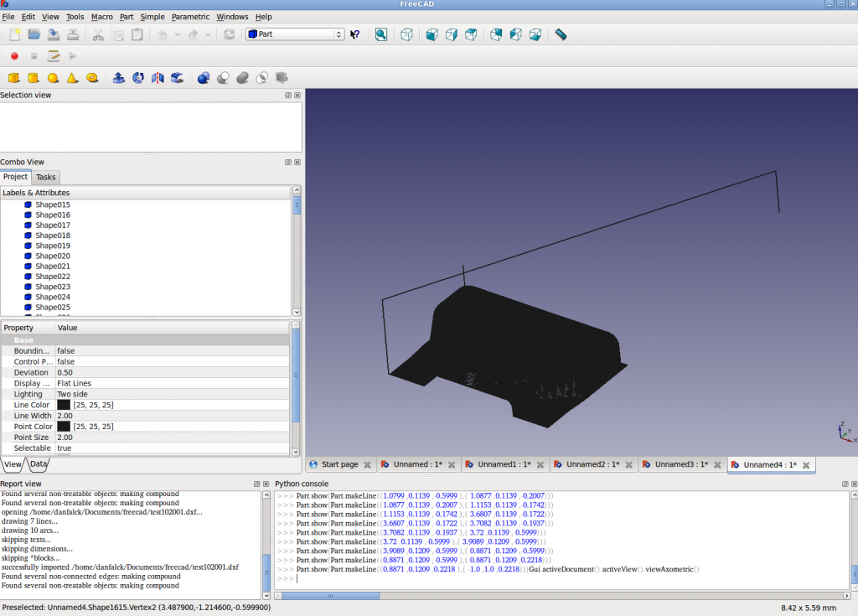The height and width of the screenshot is (616, 858).
Task: Click the Deviation value 0.50
Action: point(65,372)
